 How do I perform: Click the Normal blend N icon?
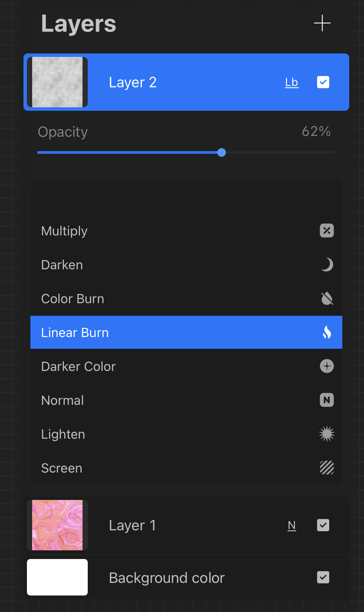coord(327,400)
